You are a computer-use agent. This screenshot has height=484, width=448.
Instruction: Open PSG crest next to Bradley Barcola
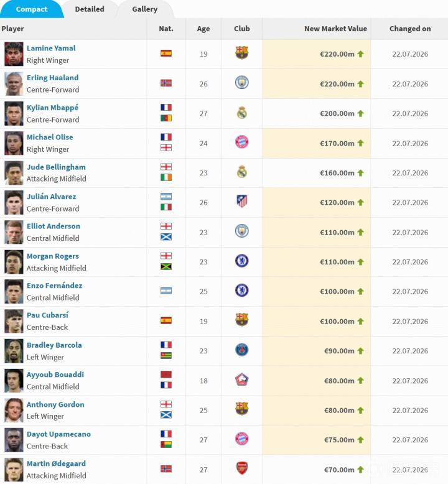tap(242, 350)
